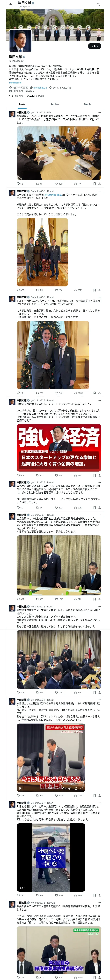The image size is (110, 980).
Task: Like the post with 389 likes
Action: click(x=58, y=184)
